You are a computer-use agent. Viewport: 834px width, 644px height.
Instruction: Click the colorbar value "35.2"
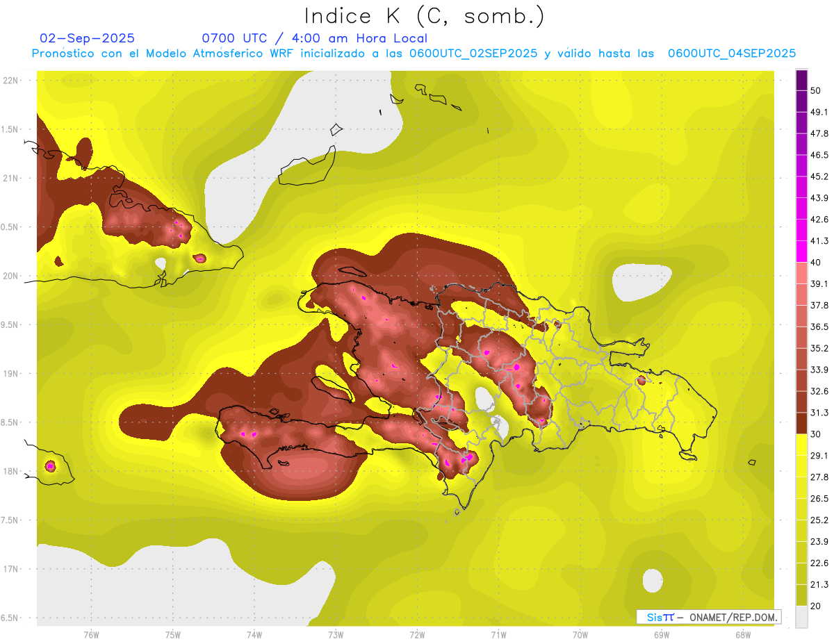click(819, 348)
